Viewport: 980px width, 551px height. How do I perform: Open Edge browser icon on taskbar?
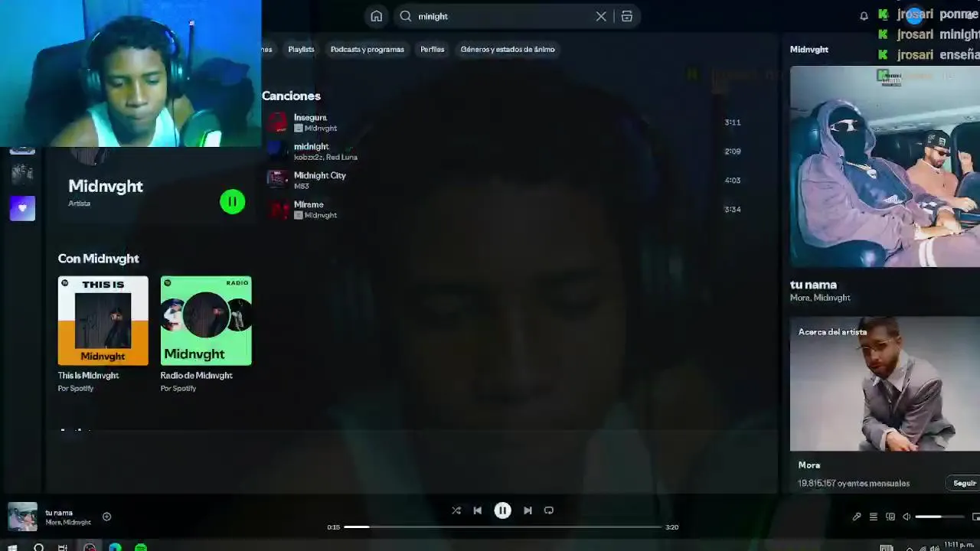115,548
